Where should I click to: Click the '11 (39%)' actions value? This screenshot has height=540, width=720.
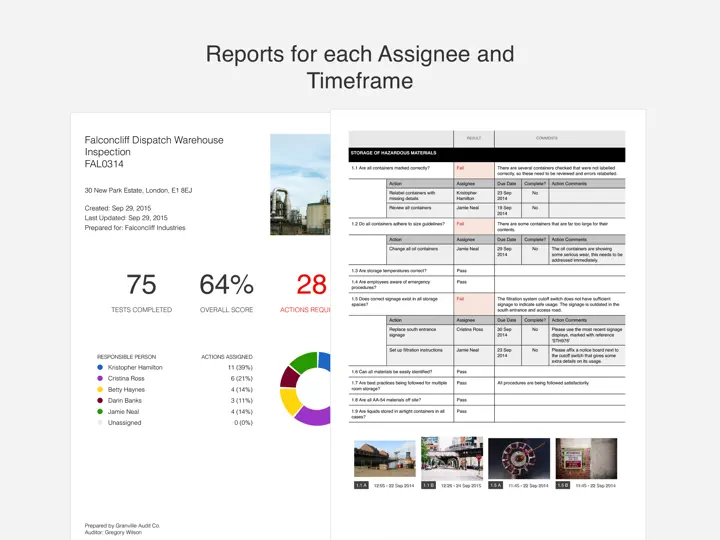point(240,367)
